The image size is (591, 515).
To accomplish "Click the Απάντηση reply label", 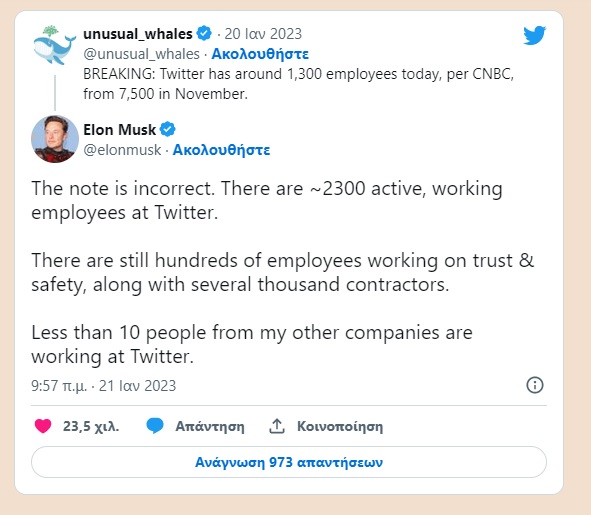I will pos(210,426).
